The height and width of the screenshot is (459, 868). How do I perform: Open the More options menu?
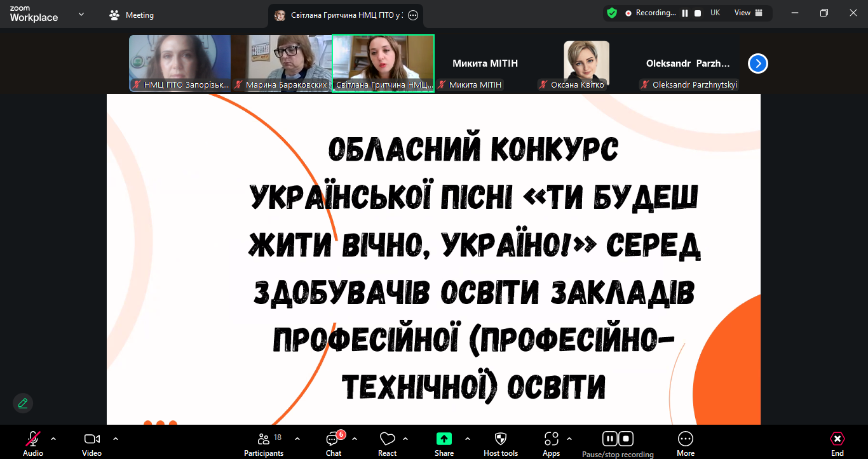pos(686,443)
